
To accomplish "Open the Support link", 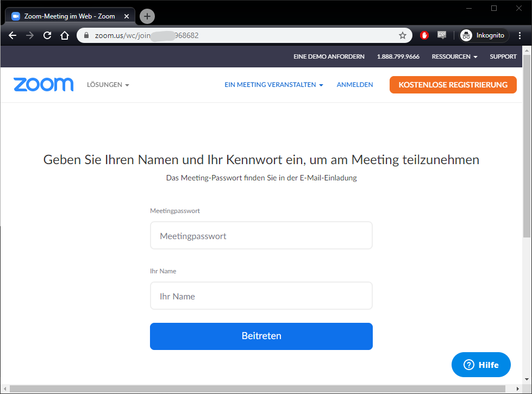I will coord(503,57).
